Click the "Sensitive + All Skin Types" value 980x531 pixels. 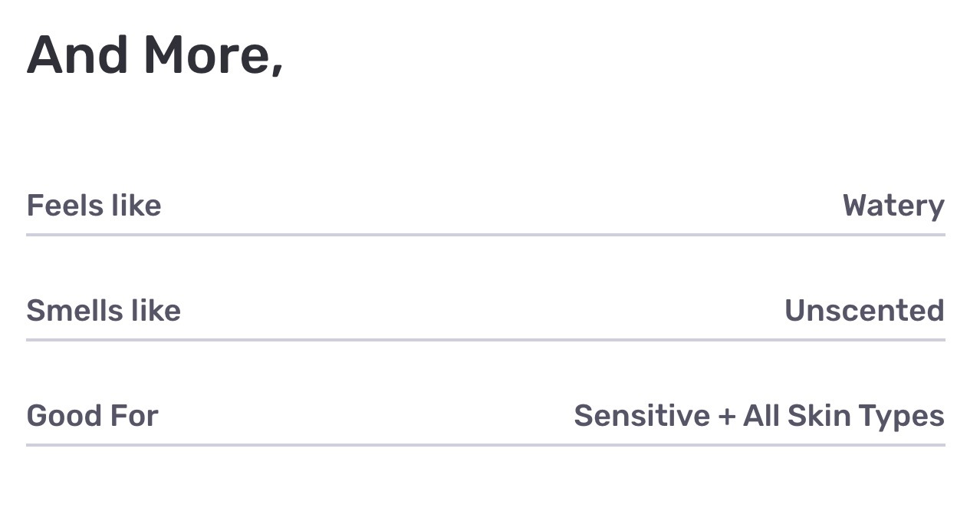click(x=759, y=416)
